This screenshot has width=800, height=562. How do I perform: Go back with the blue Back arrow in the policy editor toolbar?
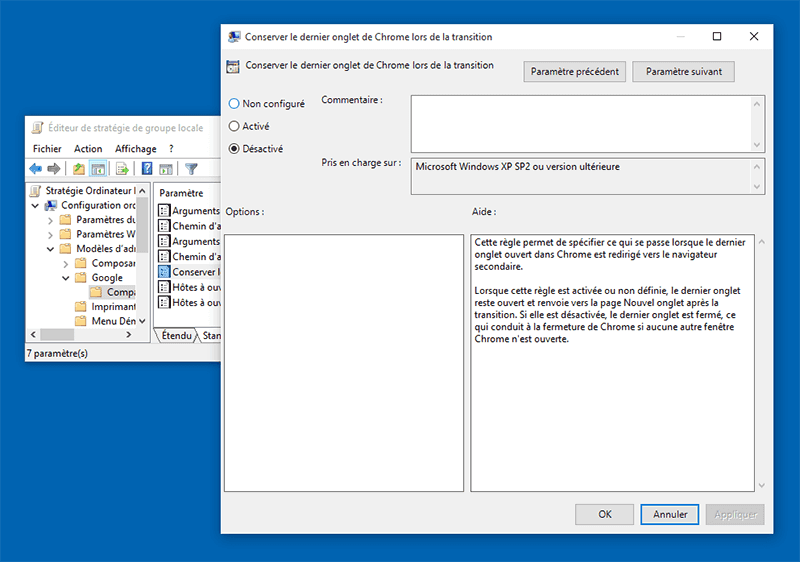[35, 169]
